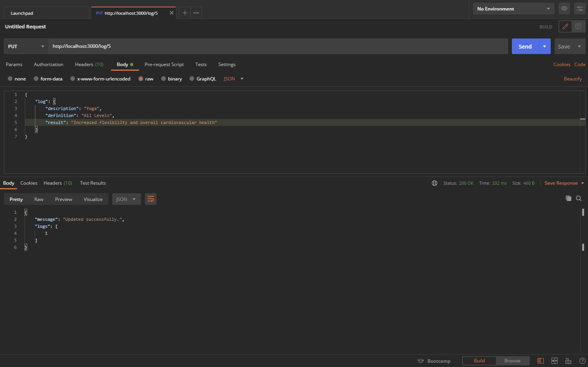The width and height of the screenshot is (588, 367).
Task: Switch to build mode pencil icon
Action: [x=565, y=26]
